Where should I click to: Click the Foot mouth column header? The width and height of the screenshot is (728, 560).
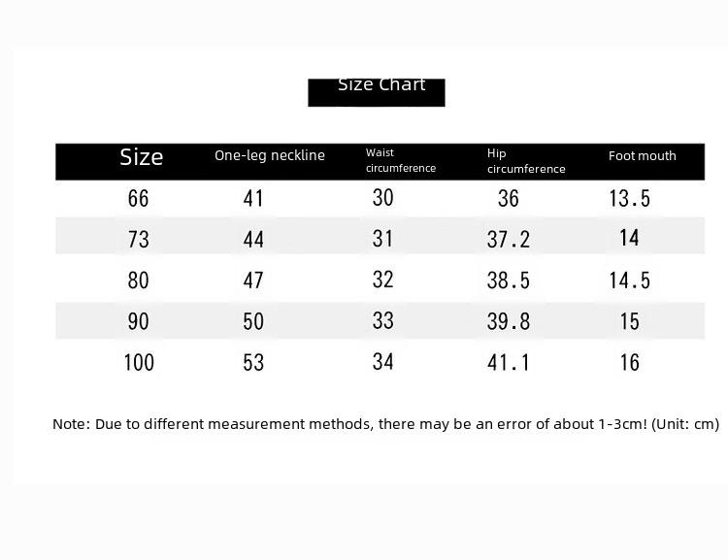coord(643,156)
